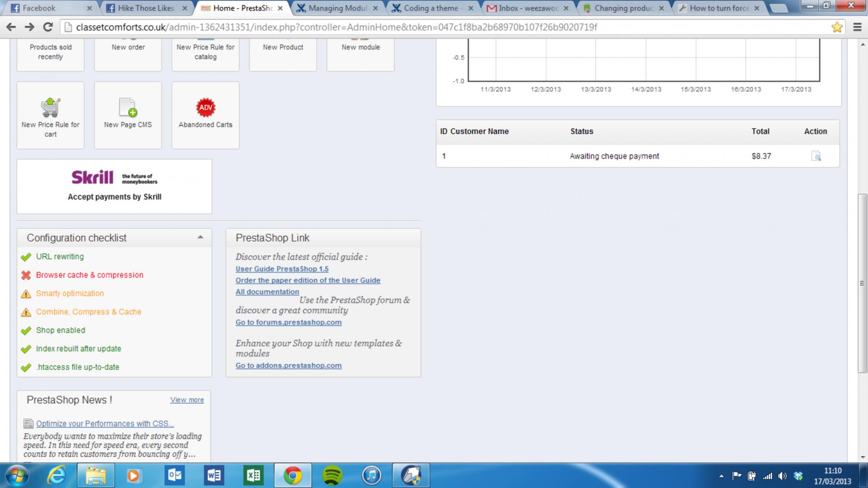Click View more PrestaShop news link
868x488 pixels.
tap(187, 400)
